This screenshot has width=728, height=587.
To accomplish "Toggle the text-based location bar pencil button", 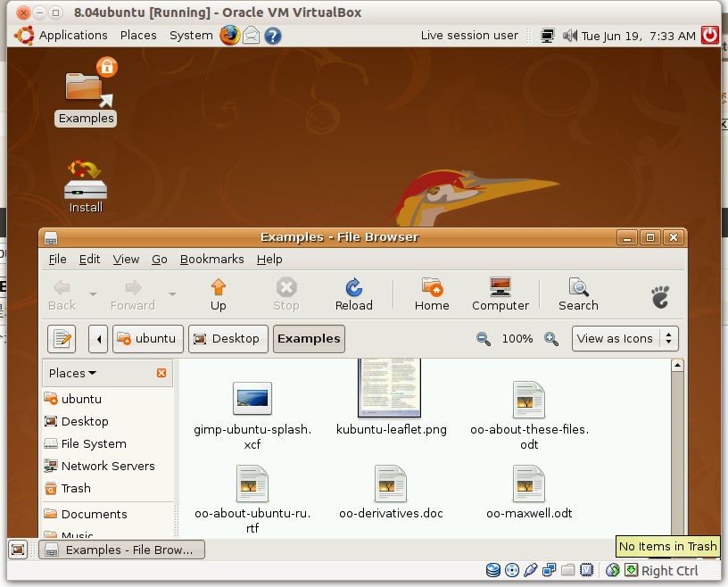I will point(62,339).
